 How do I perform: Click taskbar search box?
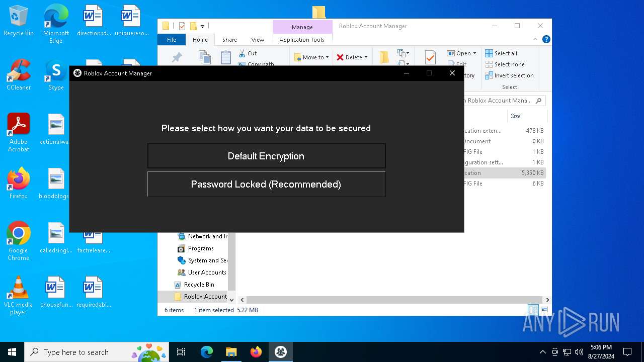(97, 352)
